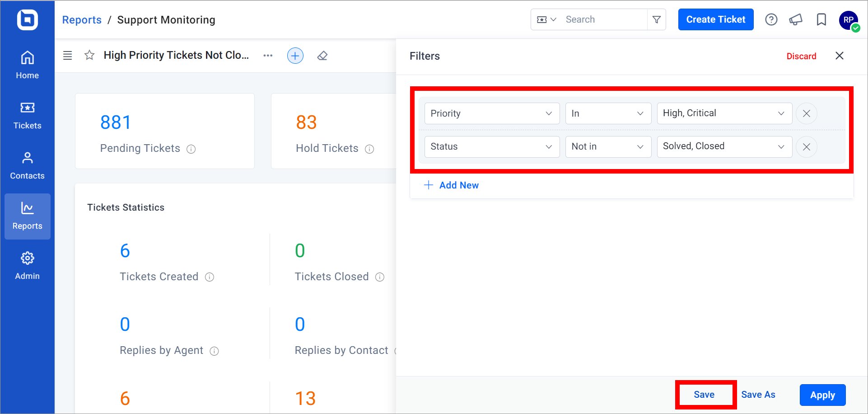Follow the Reports breadcrumb link
The height and width of the screenshot is (414, 868).
82,20
